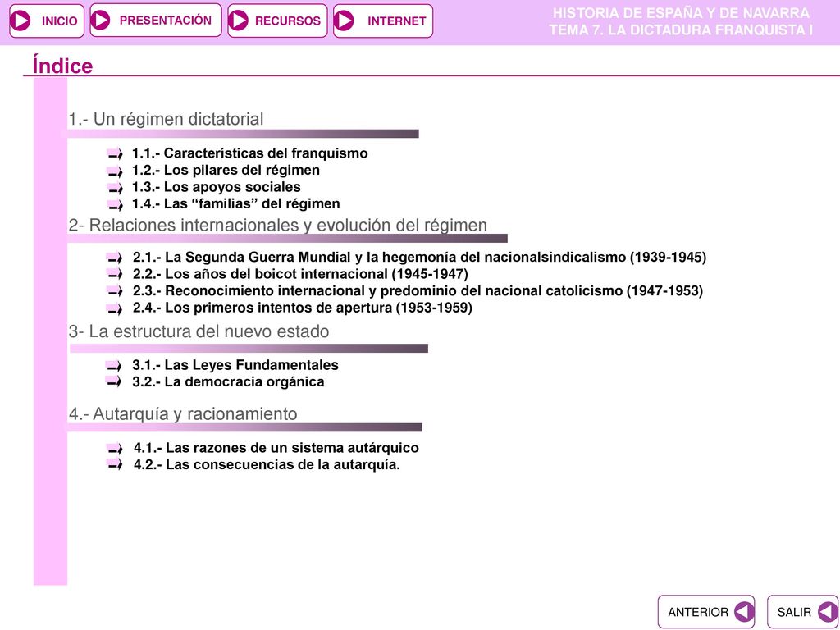Image resolution: width=840 pixels, height=630 pixels.
Task: Click arrow bullet beside 3.1 Las Leyes Fundamentales
Action: point(114,366)
